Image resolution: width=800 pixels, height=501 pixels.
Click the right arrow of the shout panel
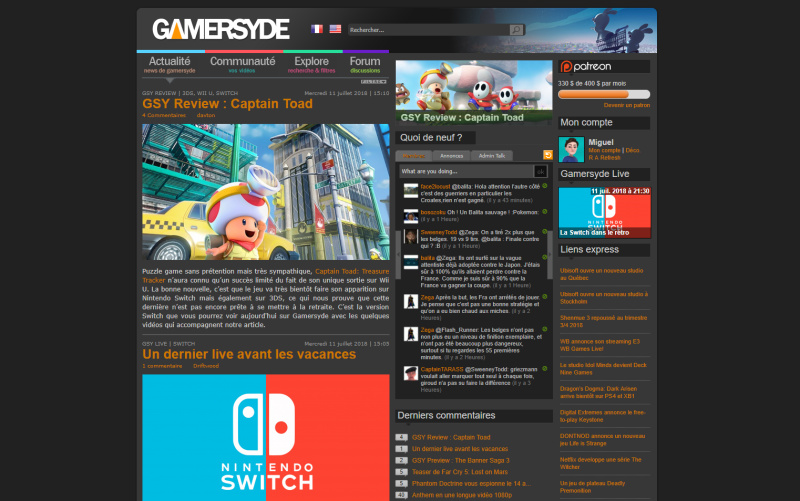point(550,255)
